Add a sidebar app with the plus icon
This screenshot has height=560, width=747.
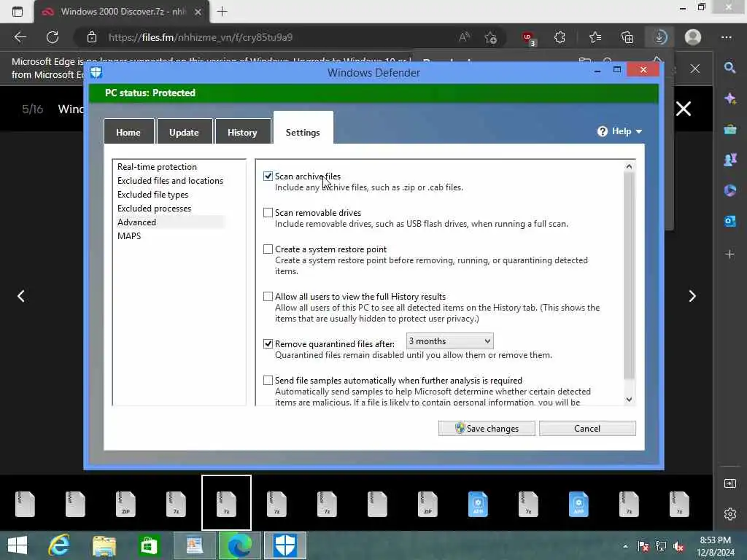729,254
